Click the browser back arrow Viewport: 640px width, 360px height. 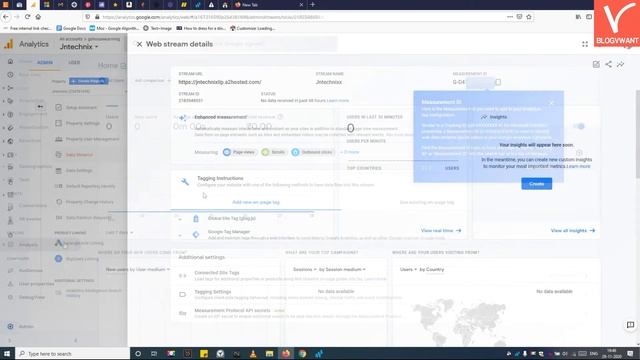pos(6,17)
